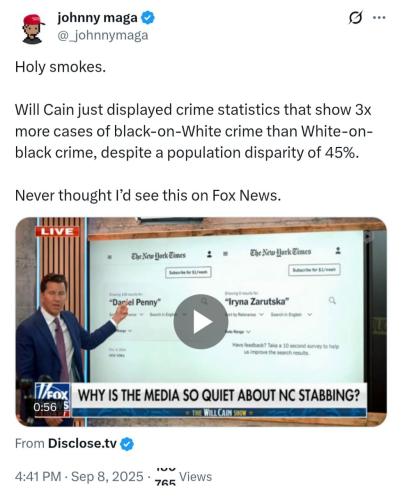
Task: Open the Grok icon at top right
Action: click(355, 17)
